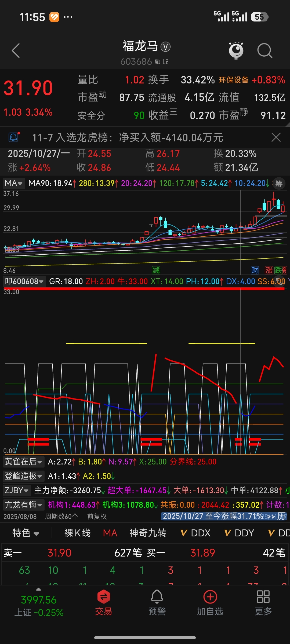This screenshot has width=290, height=644.
Task: Tap the 机构1:448.63 value
Action: [74, 505]
